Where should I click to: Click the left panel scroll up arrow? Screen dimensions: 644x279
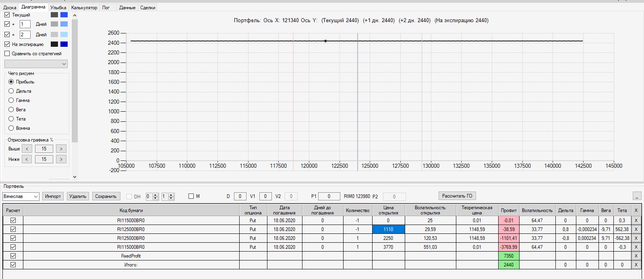75,15
